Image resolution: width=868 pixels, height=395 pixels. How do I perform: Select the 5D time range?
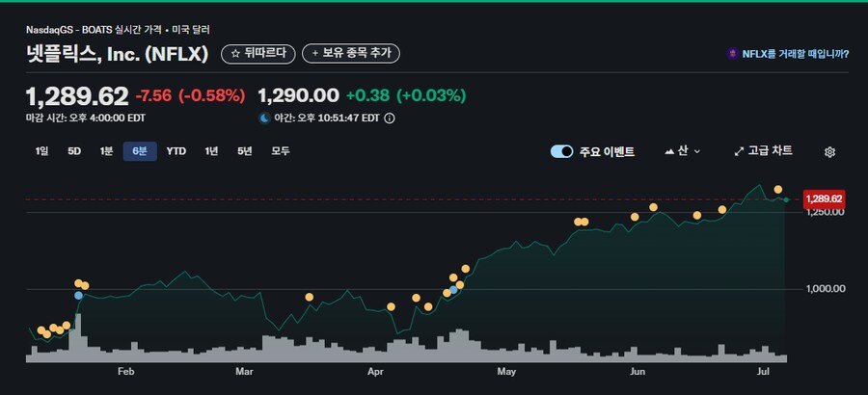click(x=74, y=151)
